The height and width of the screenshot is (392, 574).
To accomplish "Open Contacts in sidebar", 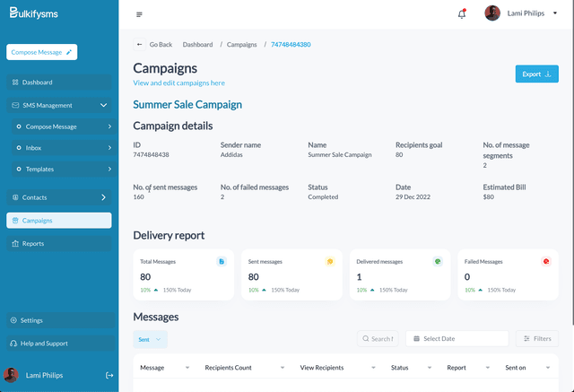I will pyautogui.click(x=59, y=197).
